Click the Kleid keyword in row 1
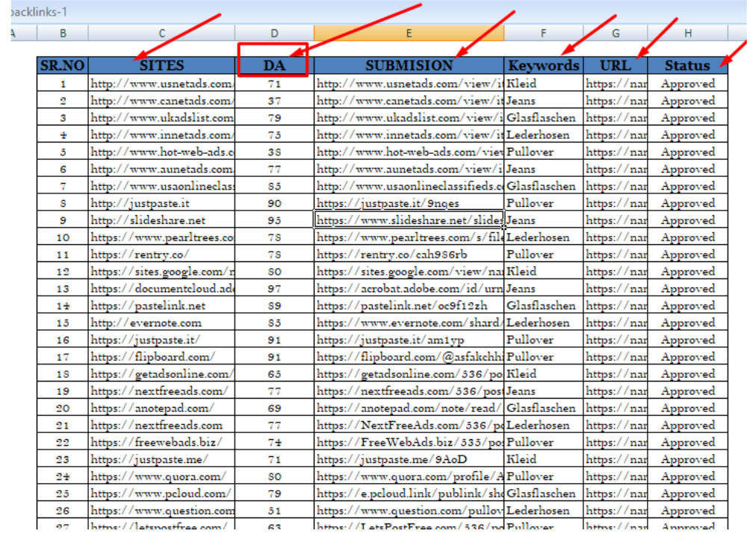Screen dimensions: 747x560 (543, 84)
